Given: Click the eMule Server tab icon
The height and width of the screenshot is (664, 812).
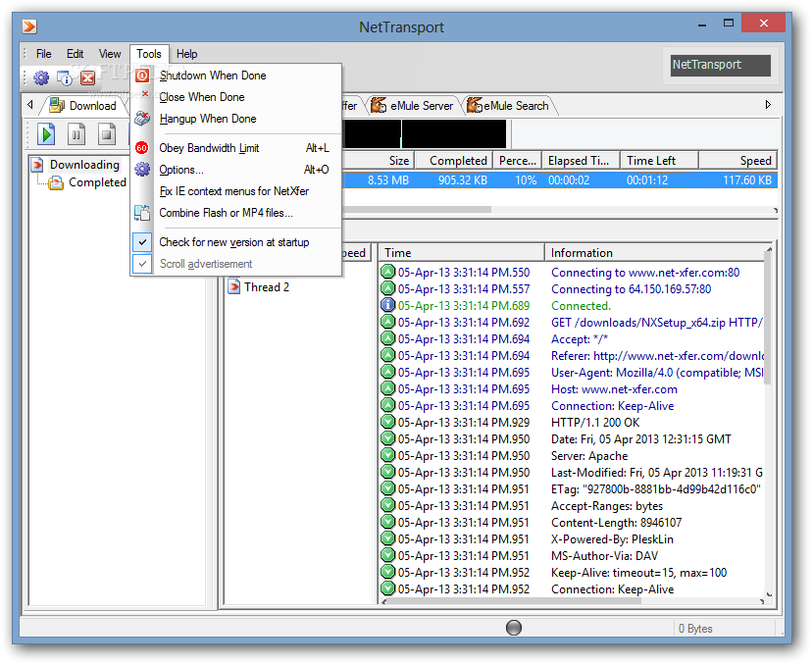Looking at the screenshot, I should click(379, 105).
